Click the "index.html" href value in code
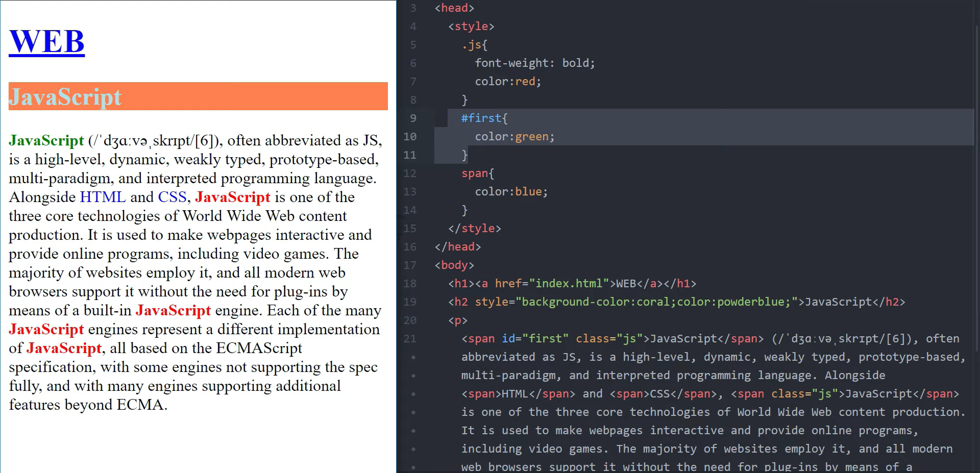This screenshot has width=980, height=473. coord(569,284)
